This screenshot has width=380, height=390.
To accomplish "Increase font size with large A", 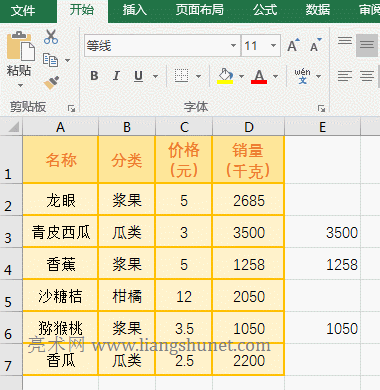I will (293, 45).
